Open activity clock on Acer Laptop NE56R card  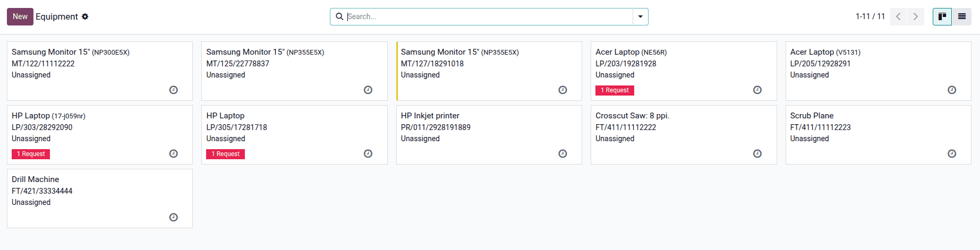point(757,90)
